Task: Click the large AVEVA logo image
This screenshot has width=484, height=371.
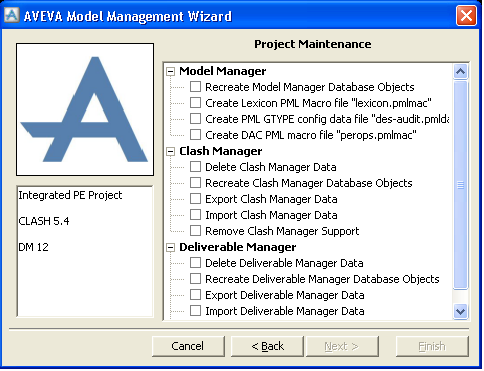Action: tap(85, 109)
